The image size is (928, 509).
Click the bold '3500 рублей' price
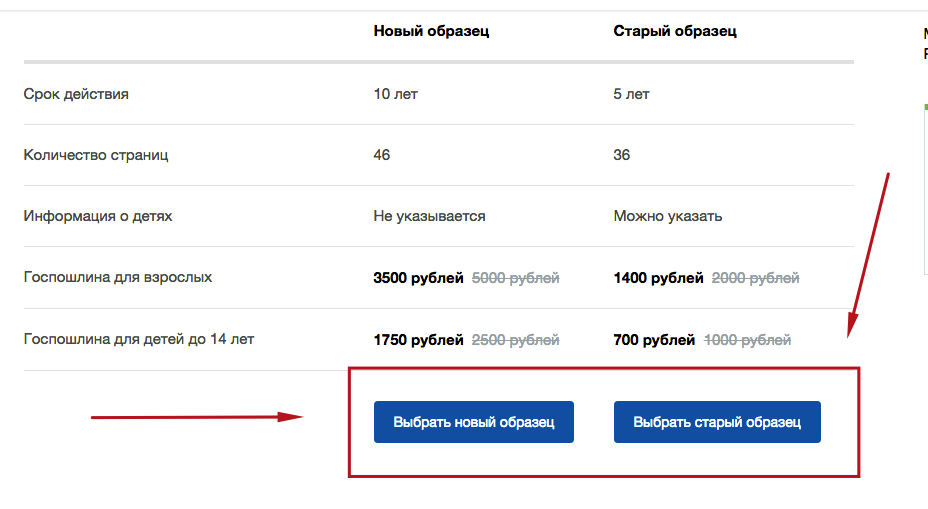pyautogui.click(x=418, y=278)
